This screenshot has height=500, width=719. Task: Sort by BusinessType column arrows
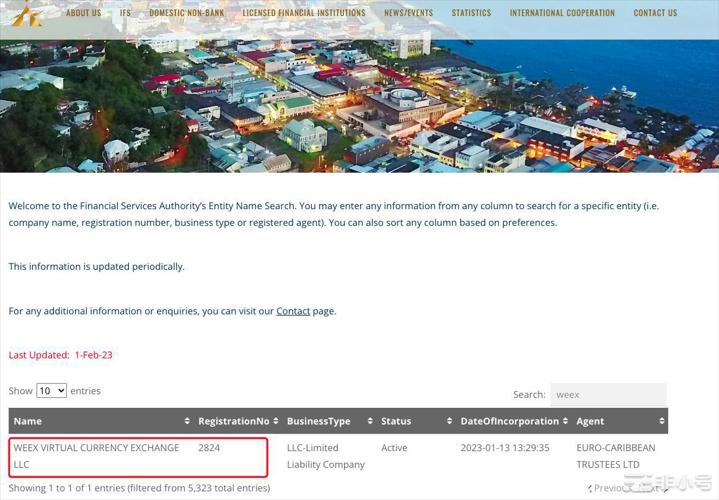(x=370, y=421)
